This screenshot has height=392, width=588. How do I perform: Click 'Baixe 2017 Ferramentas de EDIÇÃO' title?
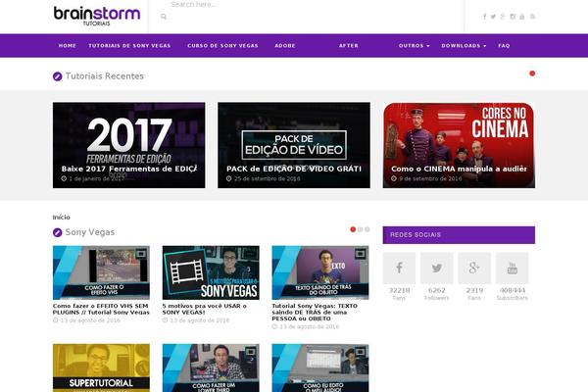tap(129, 169)
